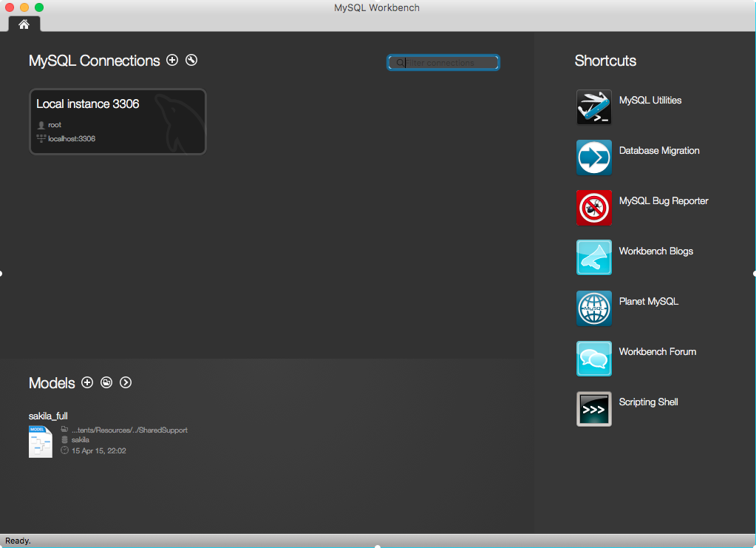
Task: Create a new model with plus icon
Action: 87,382
